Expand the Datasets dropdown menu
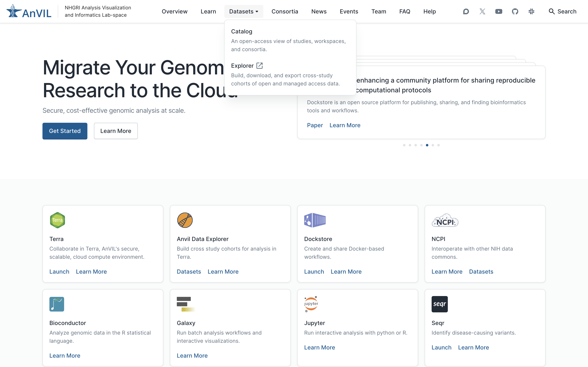This screenshot has width=588, height=367. click(x=244, y=11)
